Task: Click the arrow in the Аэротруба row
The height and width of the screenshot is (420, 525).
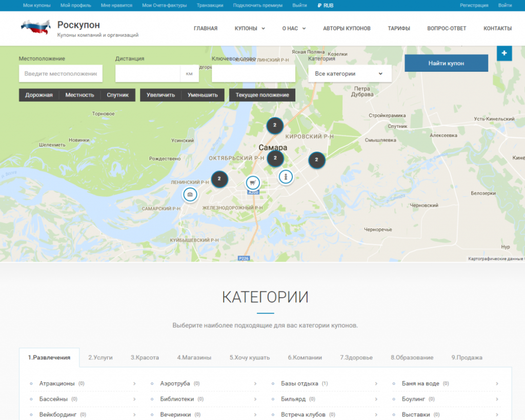Action: point(255,384)
